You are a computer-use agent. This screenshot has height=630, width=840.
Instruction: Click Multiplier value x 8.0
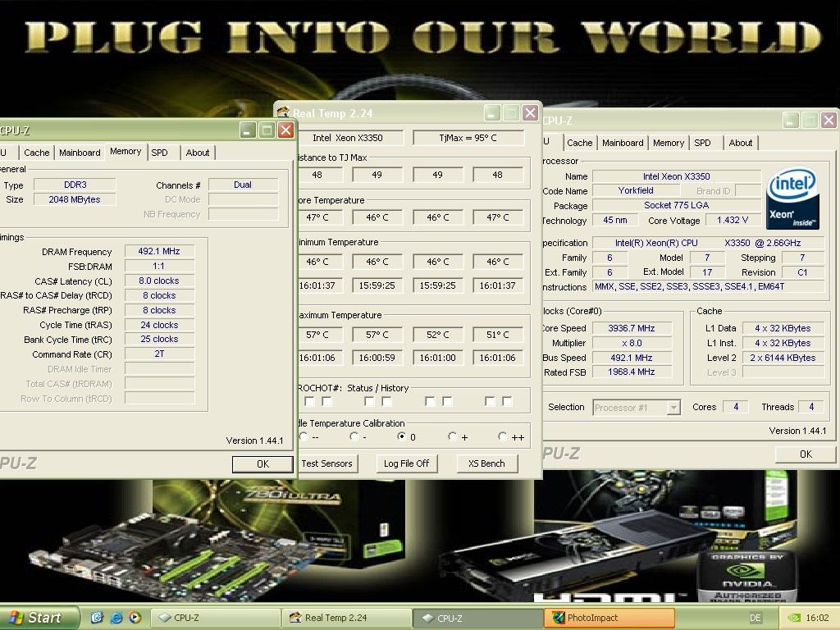tap(632, 343)
